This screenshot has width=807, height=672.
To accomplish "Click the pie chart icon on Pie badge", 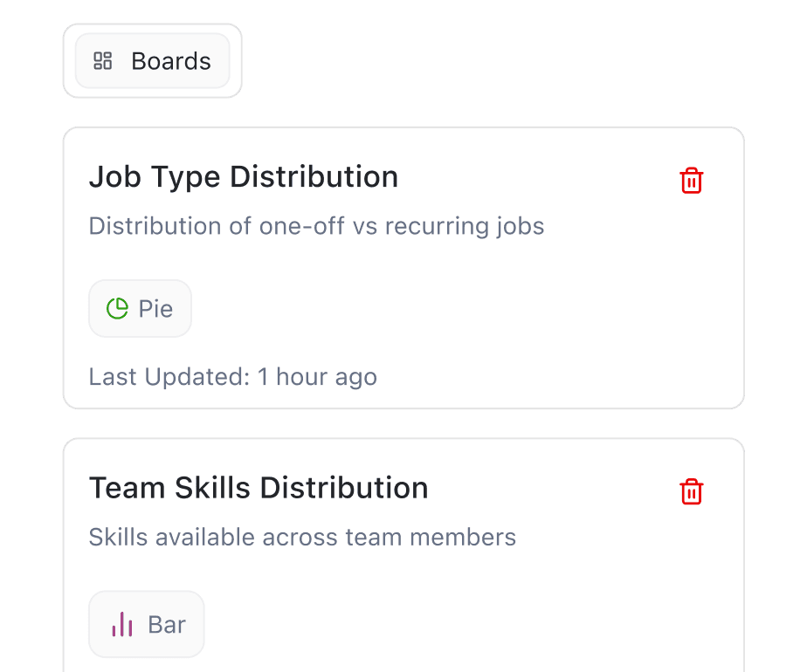I will click(117, 308).
